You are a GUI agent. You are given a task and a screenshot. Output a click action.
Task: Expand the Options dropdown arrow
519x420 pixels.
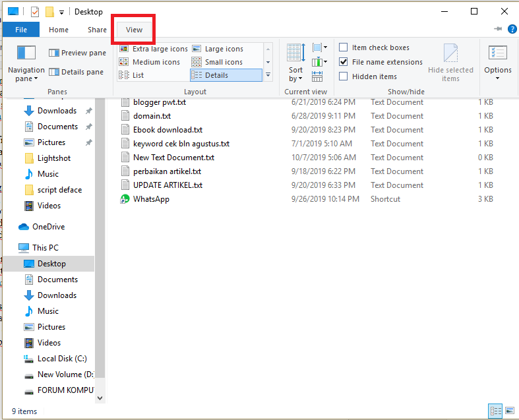497,78
